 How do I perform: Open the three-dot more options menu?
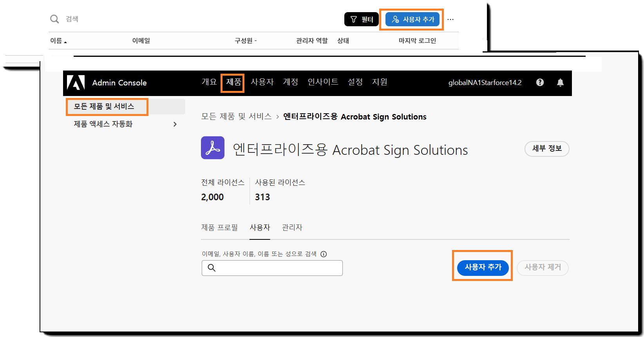(x=450, y=19)
